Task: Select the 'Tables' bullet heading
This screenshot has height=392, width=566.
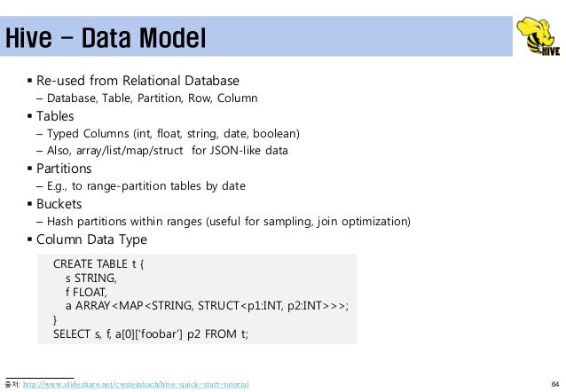Action: (x=55, y=116)
